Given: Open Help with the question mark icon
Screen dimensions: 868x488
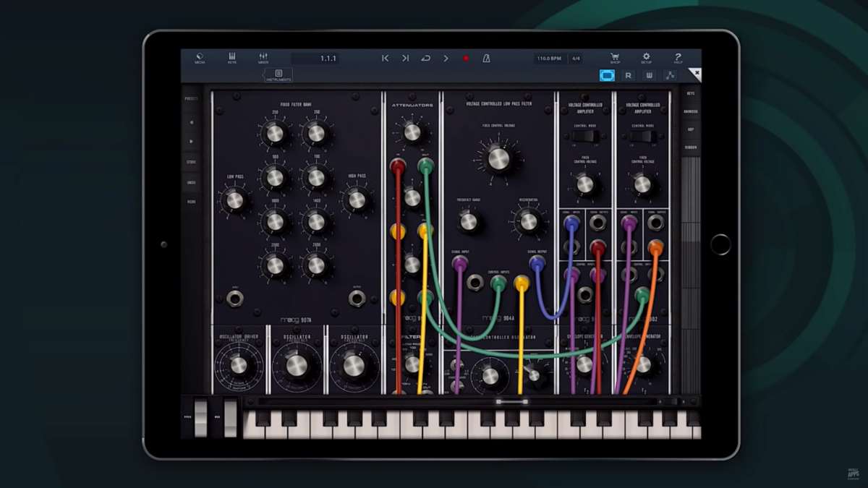Looking at the screenshot, I should 678,58.
